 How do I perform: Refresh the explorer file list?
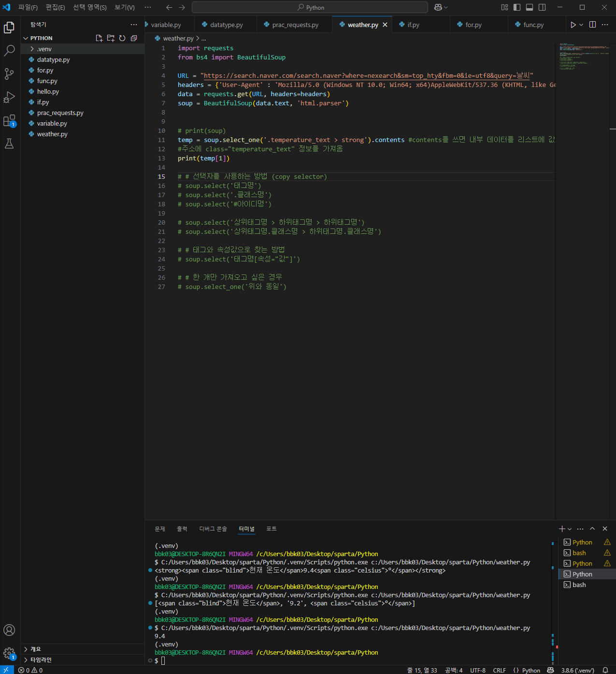pos(122,38)
